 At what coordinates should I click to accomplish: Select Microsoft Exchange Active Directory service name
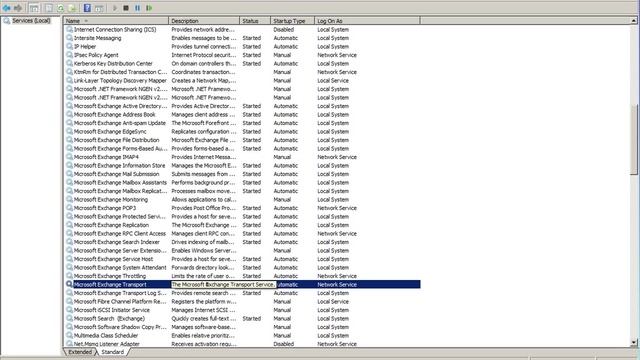(x=120, y=106)
